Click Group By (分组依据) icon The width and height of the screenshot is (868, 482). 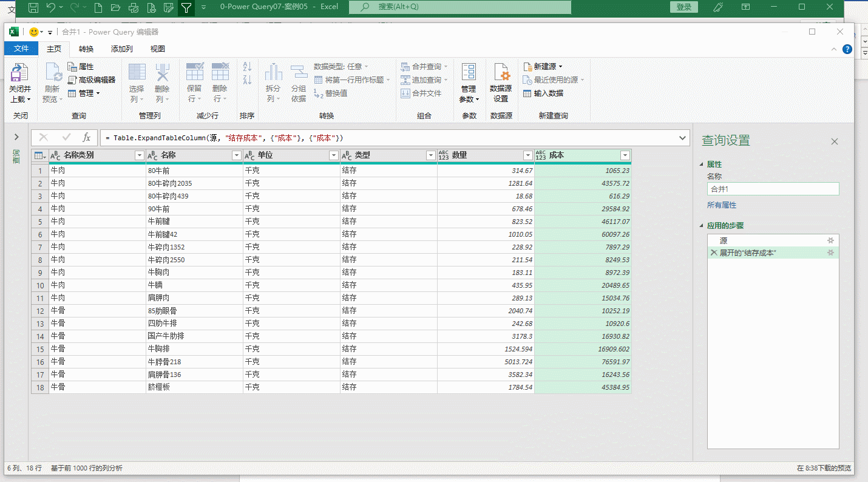tap(299, 72)
